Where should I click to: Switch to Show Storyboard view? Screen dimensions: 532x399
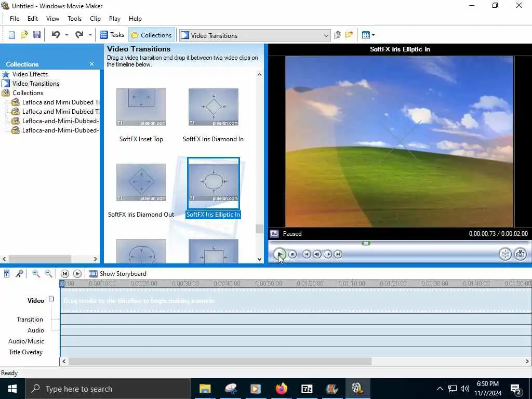coord(118,274)
